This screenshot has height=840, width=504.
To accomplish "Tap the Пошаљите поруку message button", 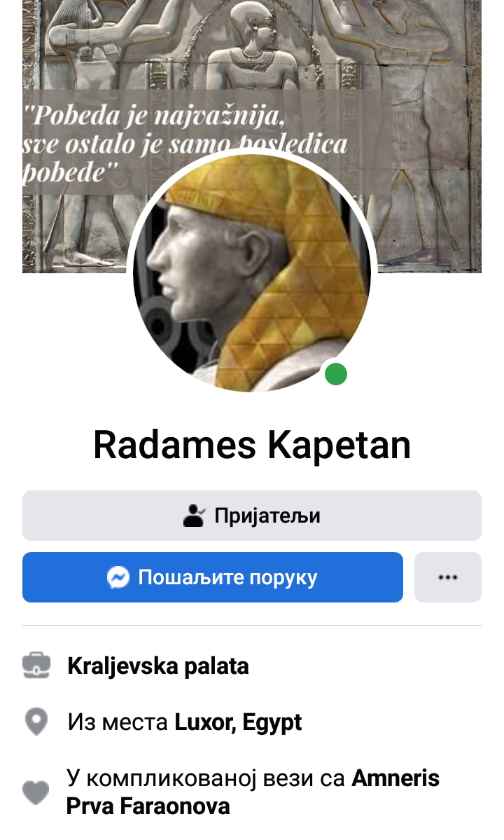I will pos(212,577).
